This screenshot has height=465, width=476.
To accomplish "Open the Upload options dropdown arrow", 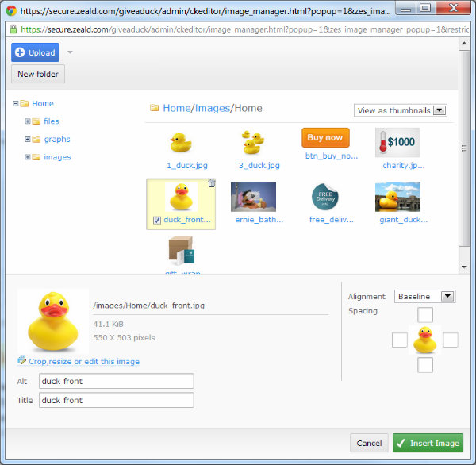I will [70, 52].
